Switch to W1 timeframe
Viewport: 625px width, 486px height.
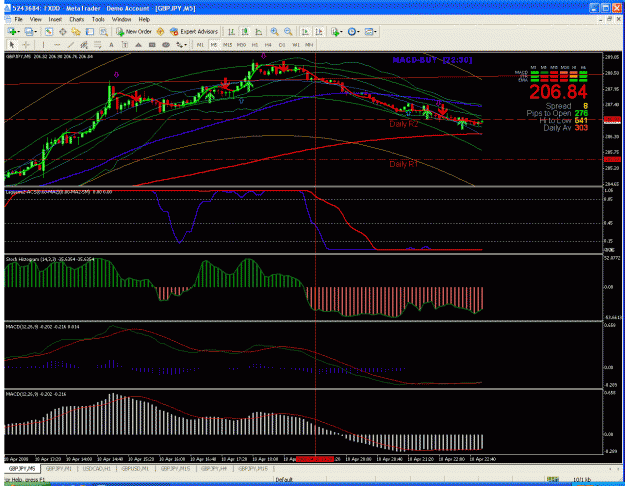[x=295, y=45]
